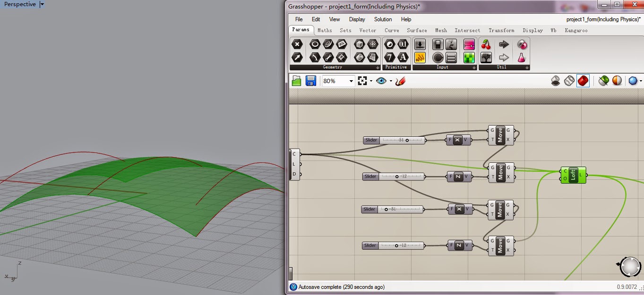Click the slider valued -51

tap(392, 209)
